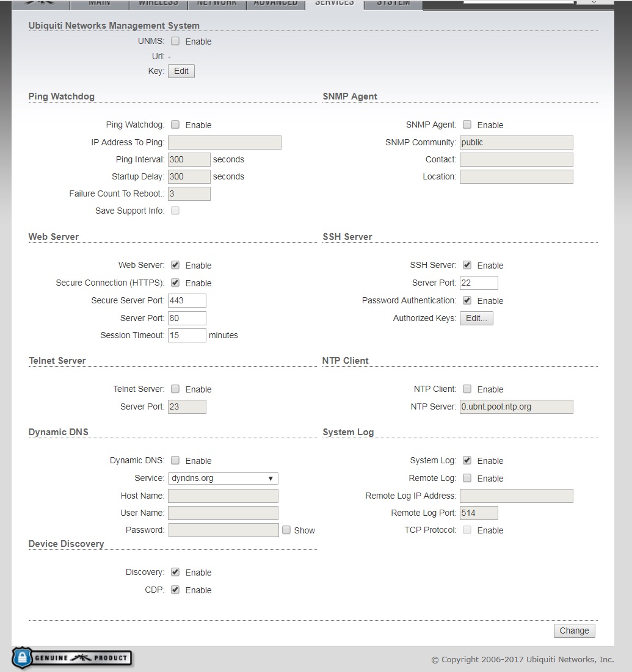632x672 pixels.
Task: Enable the Telnet Server checkbox
Action: (x=175, y=389)
